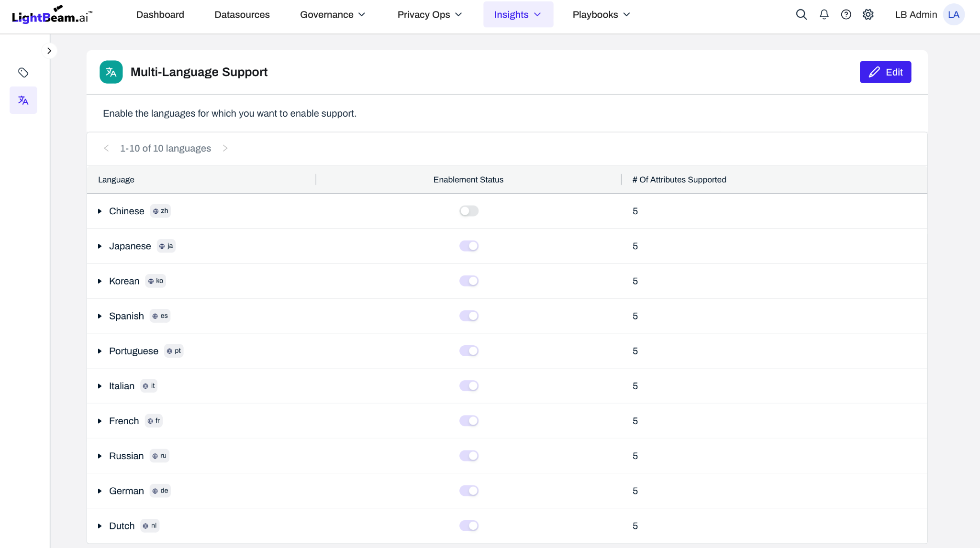Go to the next page of languages

pos(225,148)
